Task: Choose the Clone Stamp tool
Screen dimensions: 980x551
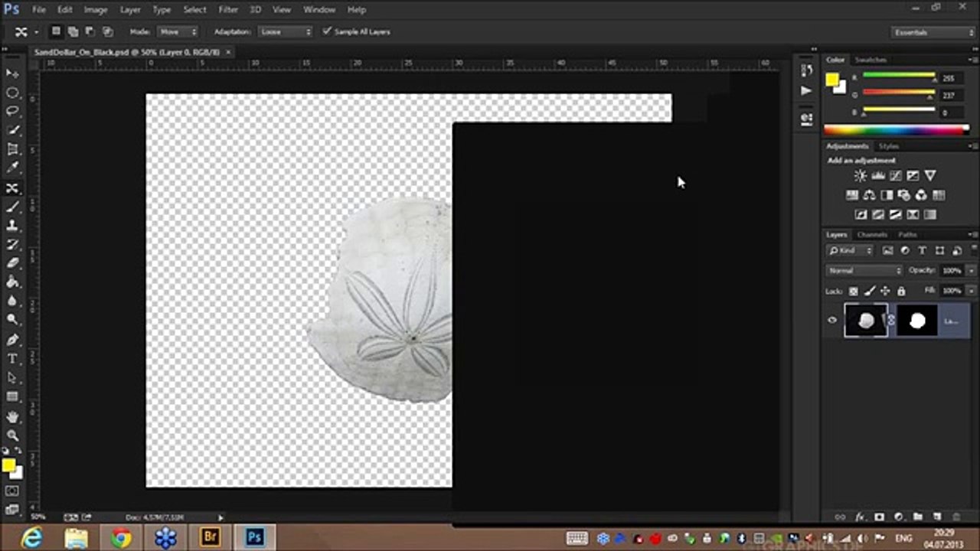Action: (12, 226)
